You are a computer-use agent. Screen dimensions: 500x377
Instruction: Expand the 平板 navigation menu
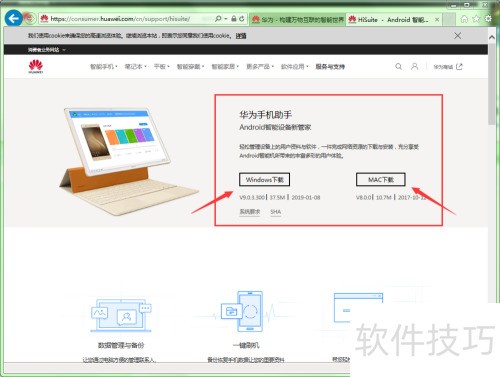[162, 67]
